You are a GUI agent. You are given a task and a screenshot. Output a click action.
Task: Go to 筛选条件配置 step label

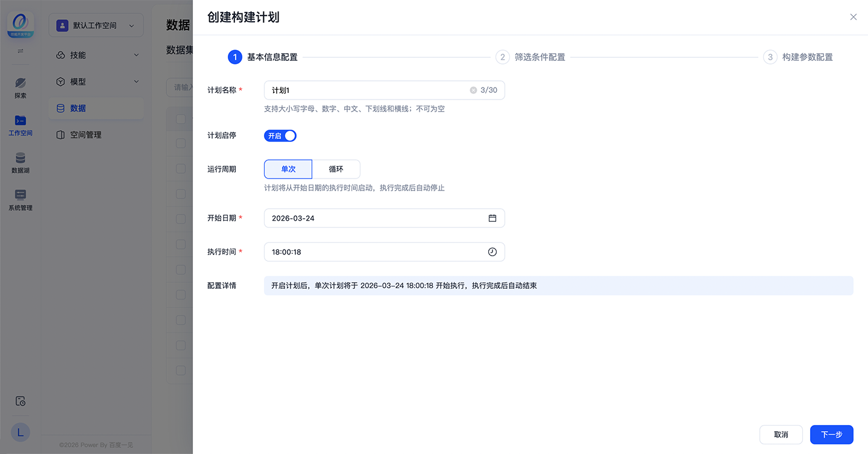pyautogui.click(x=540, y=57)
